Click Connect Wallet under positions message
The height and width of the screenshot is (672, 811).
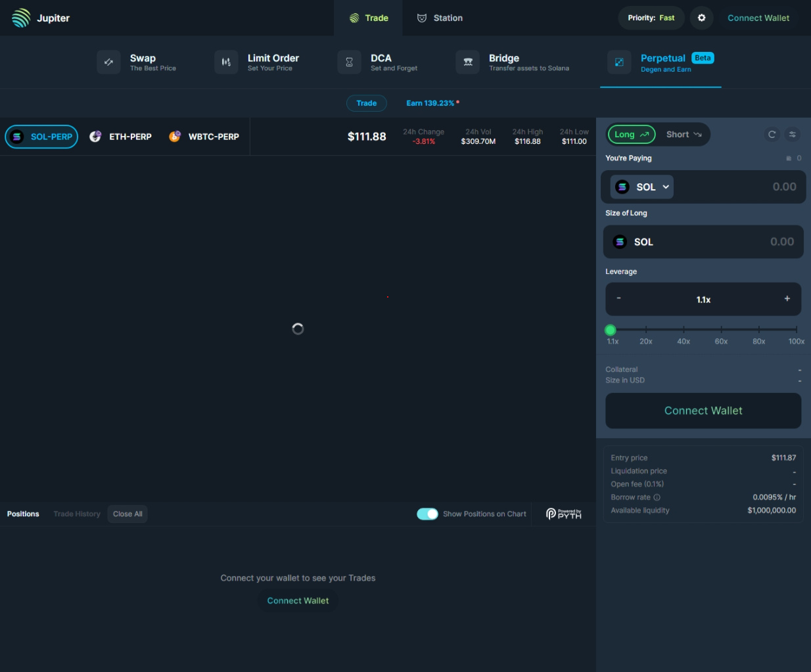[298, 600]
